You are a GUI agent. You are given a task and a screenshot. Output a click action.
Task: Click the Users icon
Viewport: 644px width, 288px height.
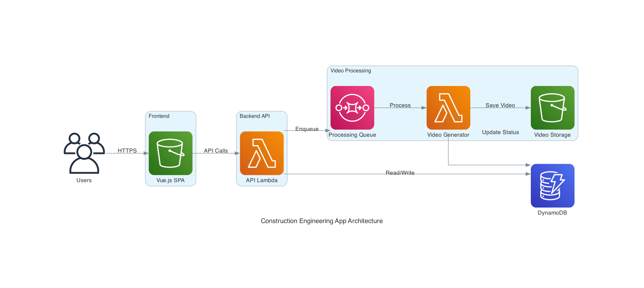tap(84, 153)
